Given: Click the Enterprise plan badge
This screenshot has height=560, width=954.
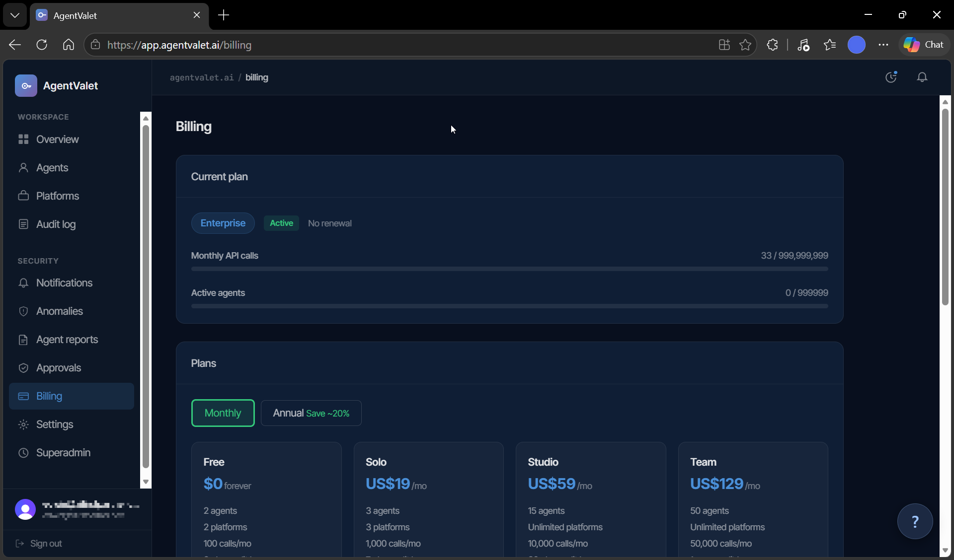Looking at the screenshot, I should pos(223,223).
